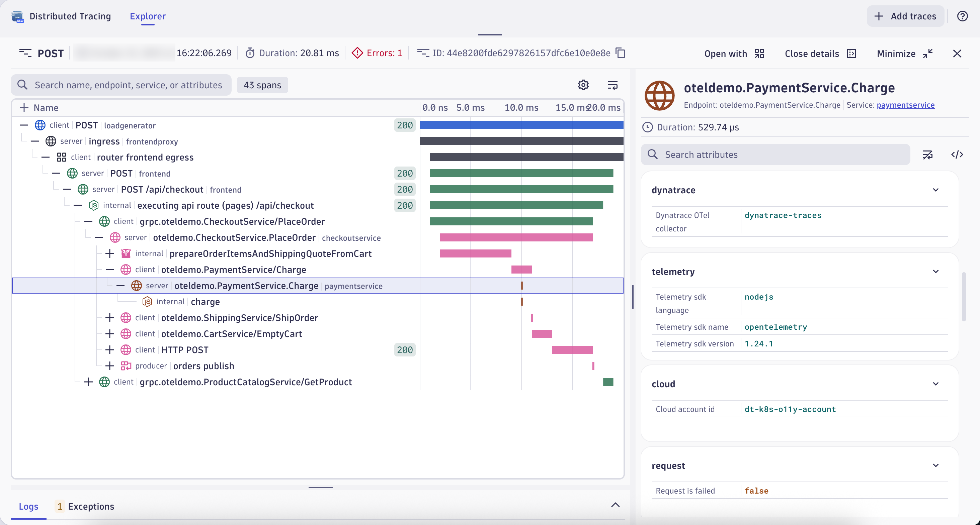
Task: Open help with the question mark icon
Action: 963,16
